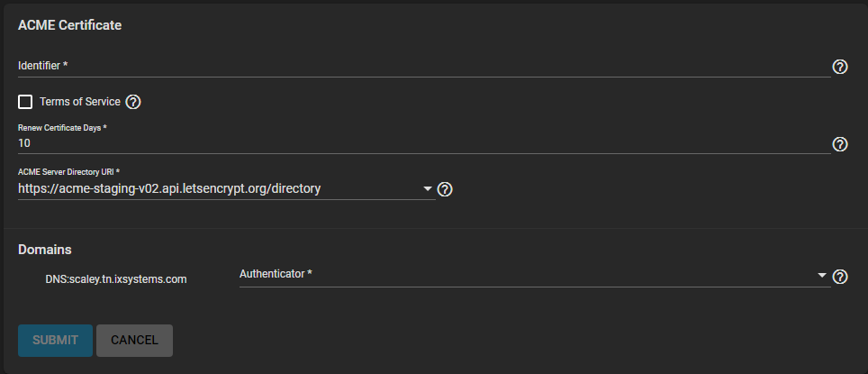Click the Renew Certificate Days label
The width and height of the screenshot is (868, 374).
click(x=62, y=128)
